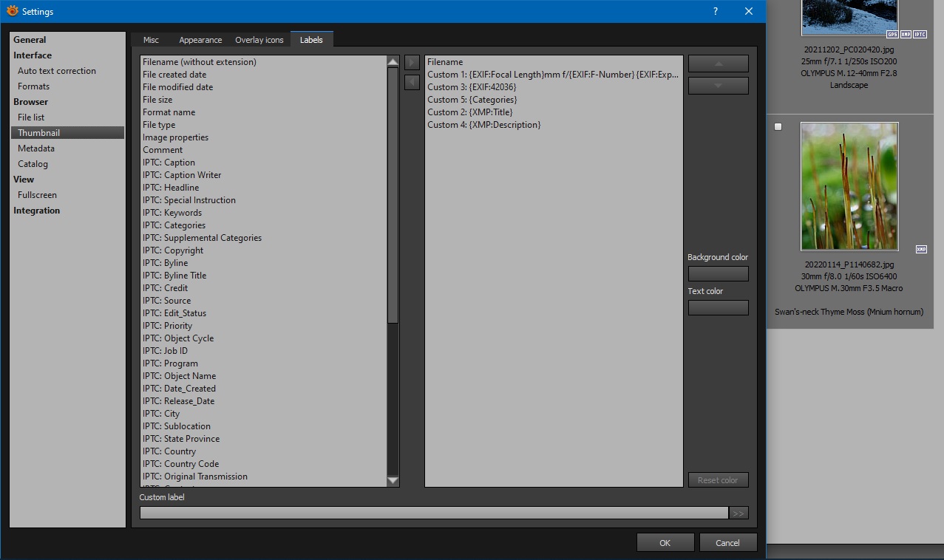944x560 pixels.
Task: Click into the Custom label input field
Action: (433, 513)
